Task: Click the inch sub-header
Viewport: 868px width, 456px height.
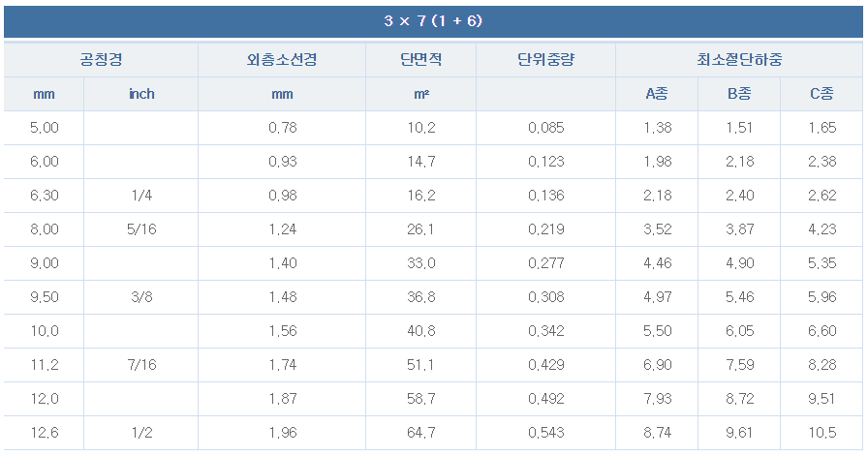Action: point(141,94)
